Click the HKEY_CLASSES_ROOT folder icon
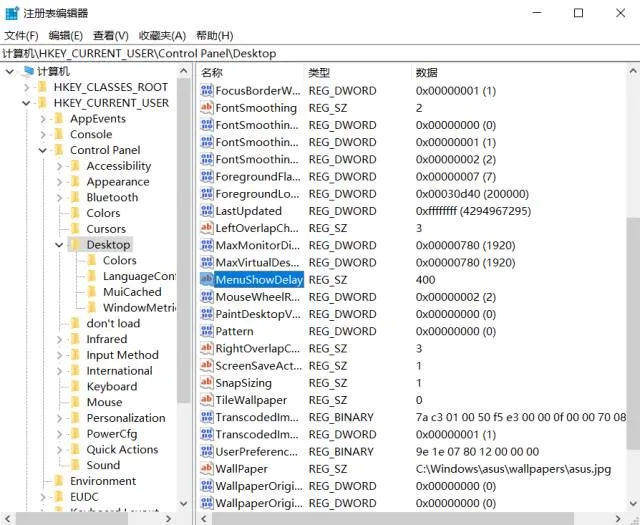Image resolution: width=640 pixels, height=525 pixels. pyautogui.click(x=42, y=87)
